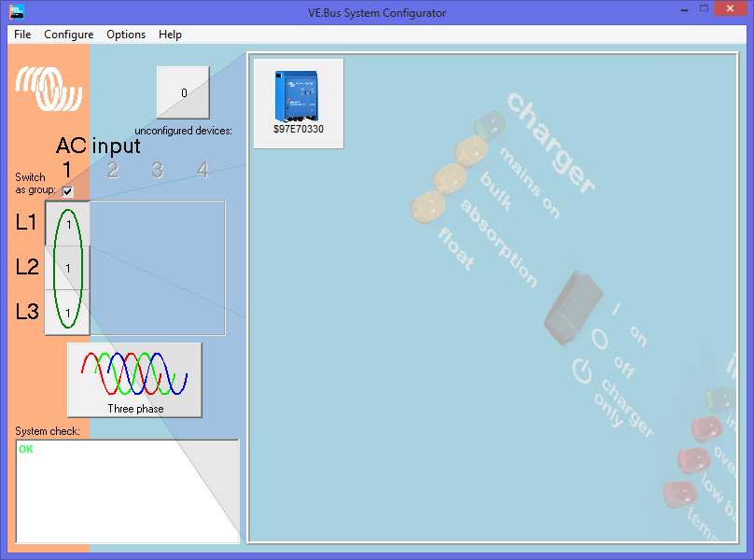Select AC input column 4
This screenshot has width=754, height=560.
[202, 170]
